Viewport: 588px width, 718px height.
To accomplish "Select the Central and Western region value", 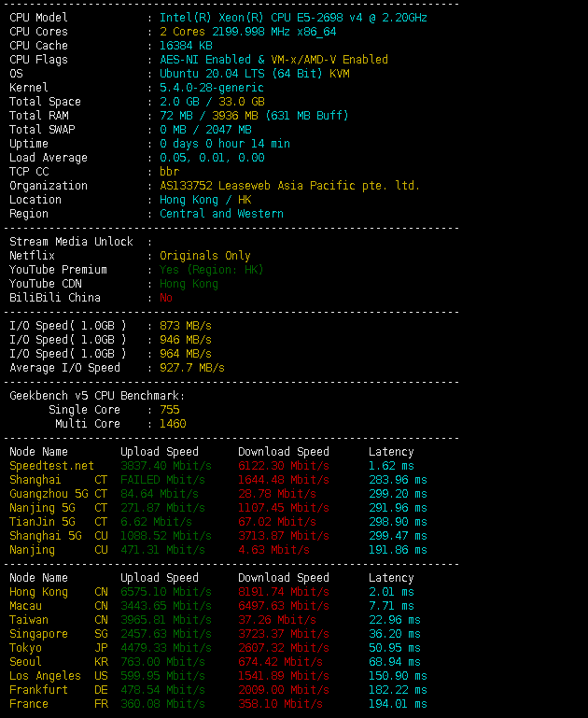I will [x=221, y=214].
